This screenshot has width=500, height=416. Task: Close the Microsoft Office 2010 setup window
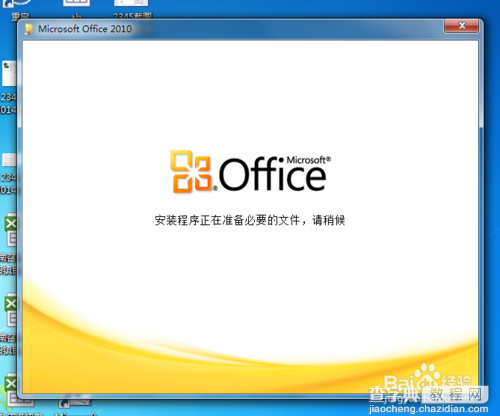[461, 26]
